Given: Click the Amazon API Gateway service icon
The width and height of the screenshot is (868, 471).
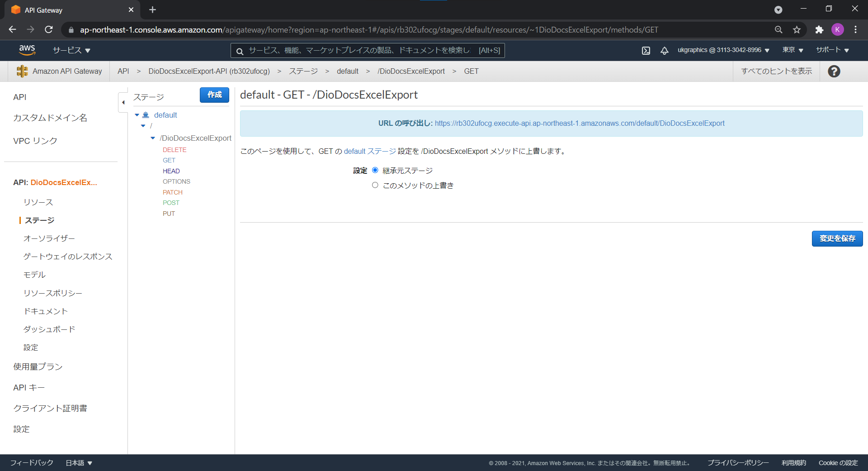Looking at the screenshot, I should tap(22, 71).
